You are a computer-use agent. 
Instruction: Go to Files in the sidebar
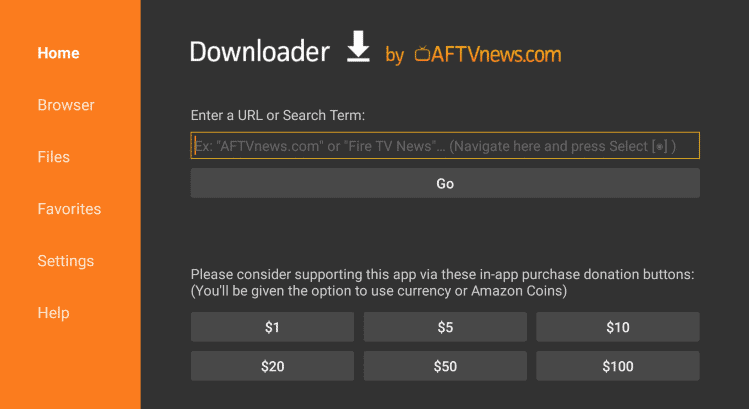(54, 157)
